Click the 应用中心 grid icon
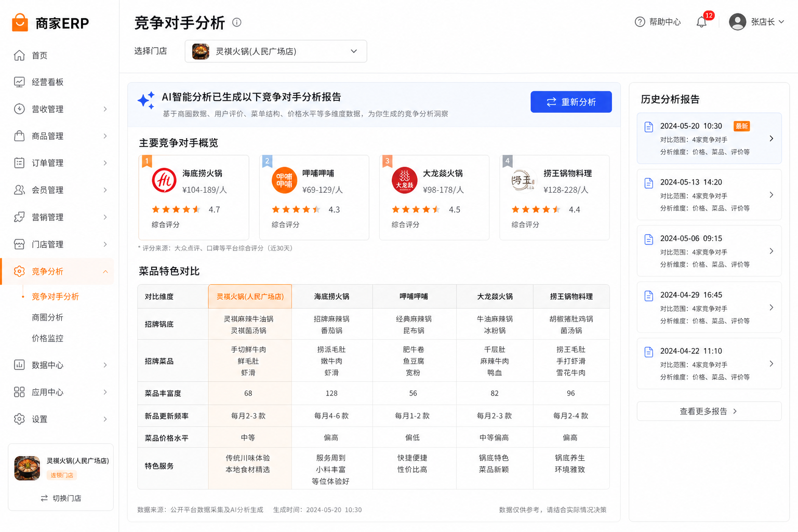This screenshot has height=532, width=798. pos(19,392)
